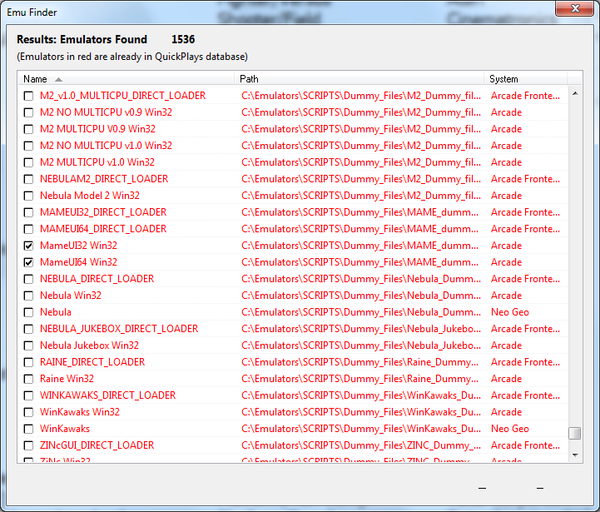600x512 pixels.
Task: Check the Nebula Win32 checkbox
Action: click(x=29, y=296)
